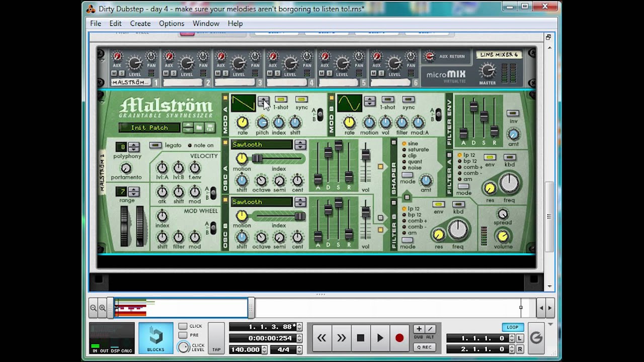Click the Osc A index slider handle
Screen dimensions: 644x362
pyautogui.click(x=257, y=159)
